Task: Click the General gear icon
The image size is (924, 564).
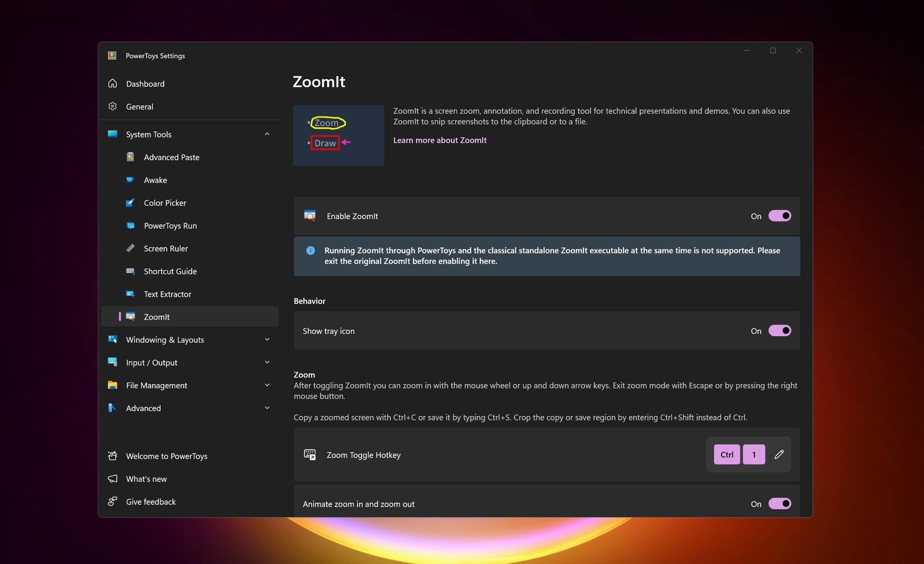Action: 112,106
